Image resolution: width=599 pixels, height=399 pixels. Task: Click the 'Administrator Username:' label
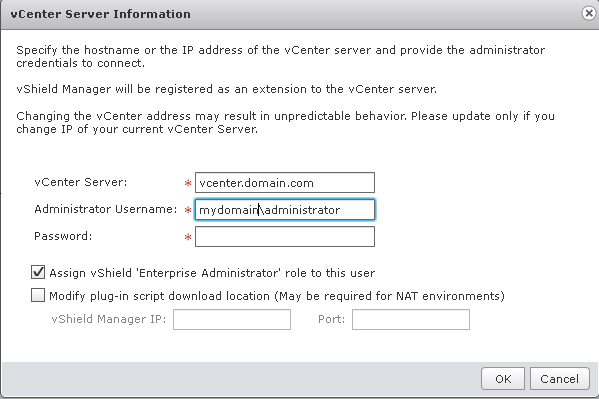[x=106, y=209]
